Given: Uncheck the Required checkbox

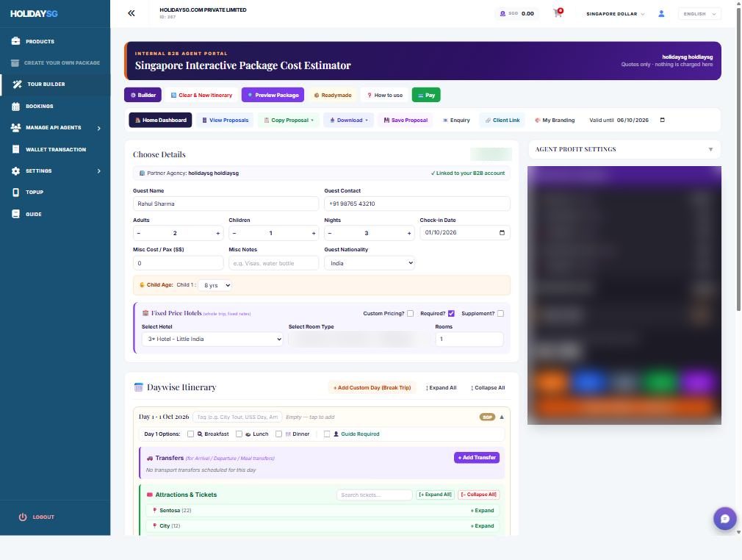Looking at the screenshot, I should [451, 313].
